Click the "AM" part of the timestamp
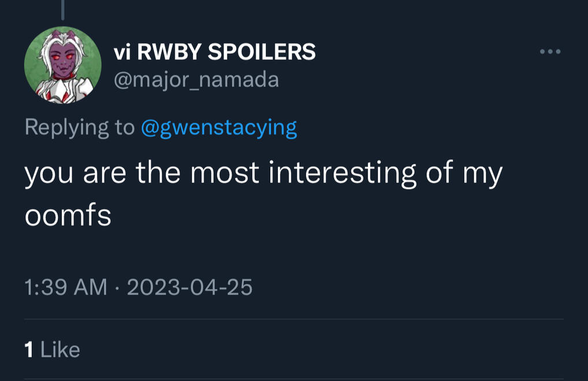The image size is (588, 381). tap(92, 287)
